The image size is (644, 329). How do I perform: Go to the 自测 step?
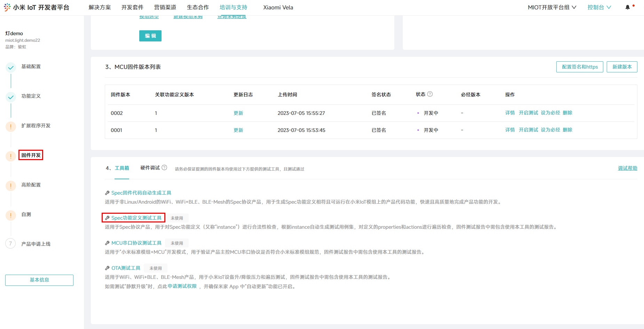point(26,214)
